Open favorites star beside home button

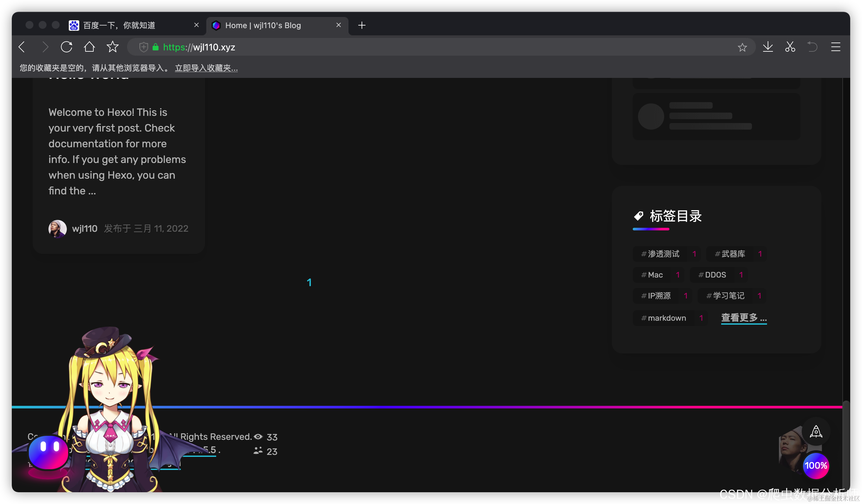[x=112, y=47]
